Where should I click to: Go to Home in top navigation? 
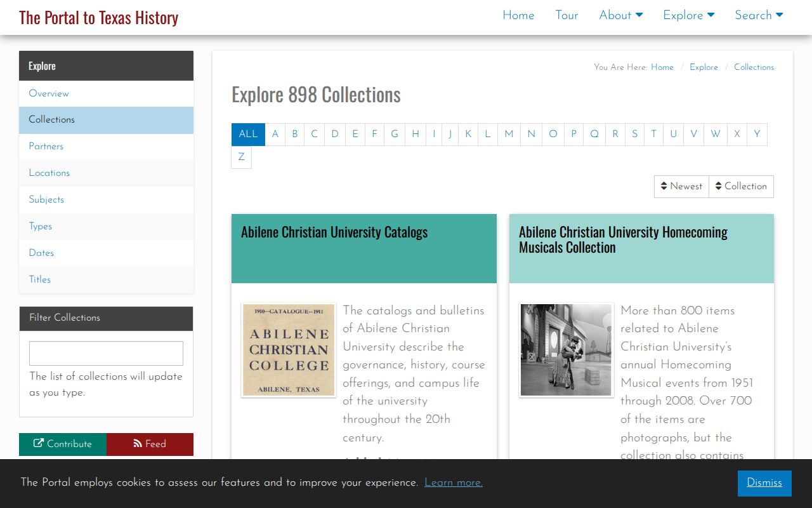coord(518,15)
